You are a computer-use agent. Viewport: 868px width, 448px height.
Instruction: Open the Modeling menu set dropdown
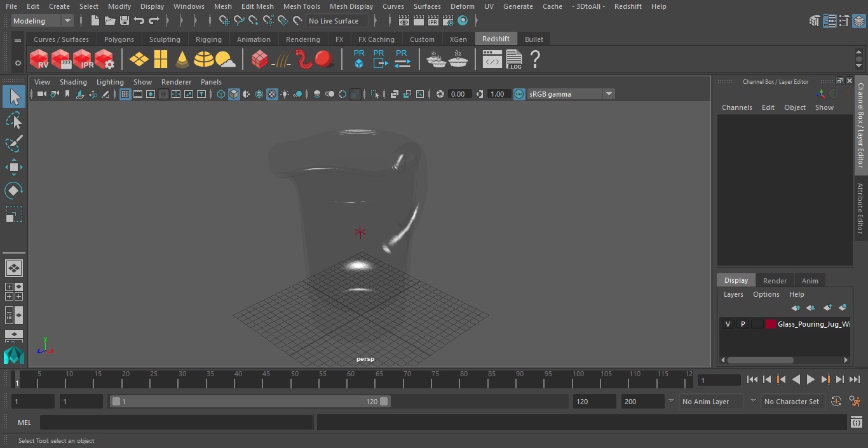43,21
